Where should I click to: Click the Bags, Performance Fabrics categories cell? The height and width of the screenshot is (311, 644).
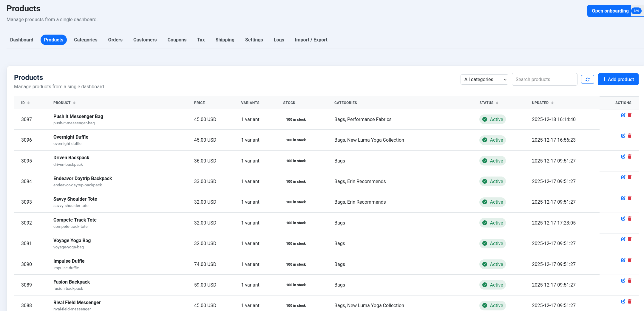[363, 119]
